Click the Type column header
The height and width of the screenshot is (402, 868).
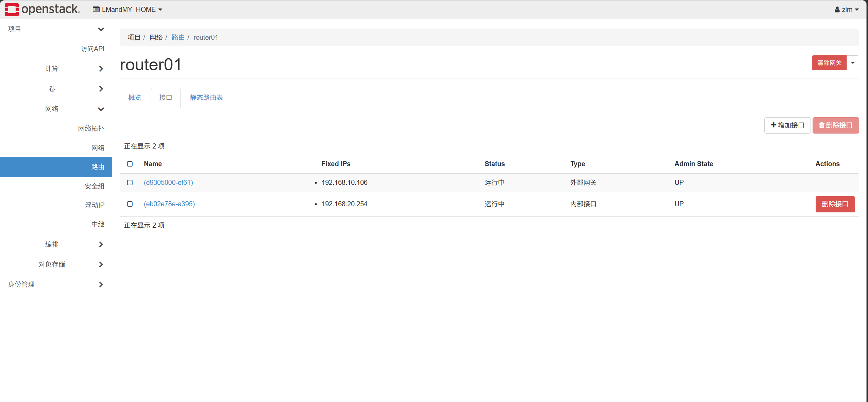[578, 164]
